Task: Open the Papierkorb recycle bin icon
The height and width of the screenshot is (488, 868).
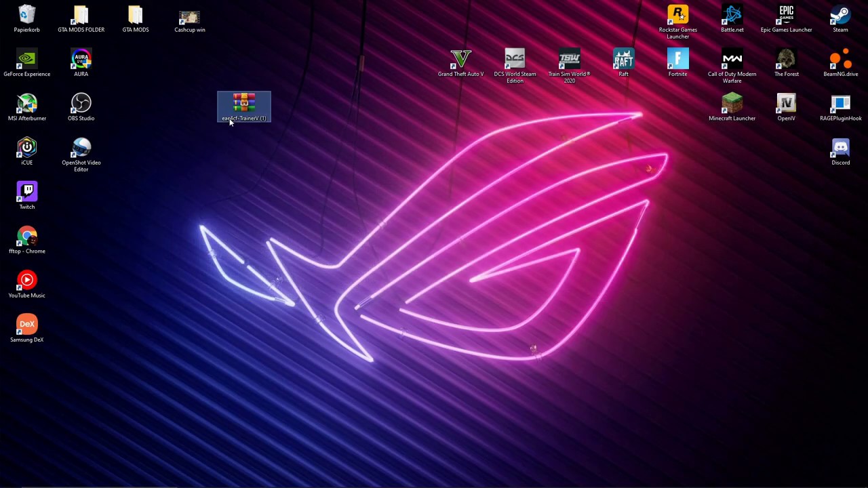Action: 26,18
